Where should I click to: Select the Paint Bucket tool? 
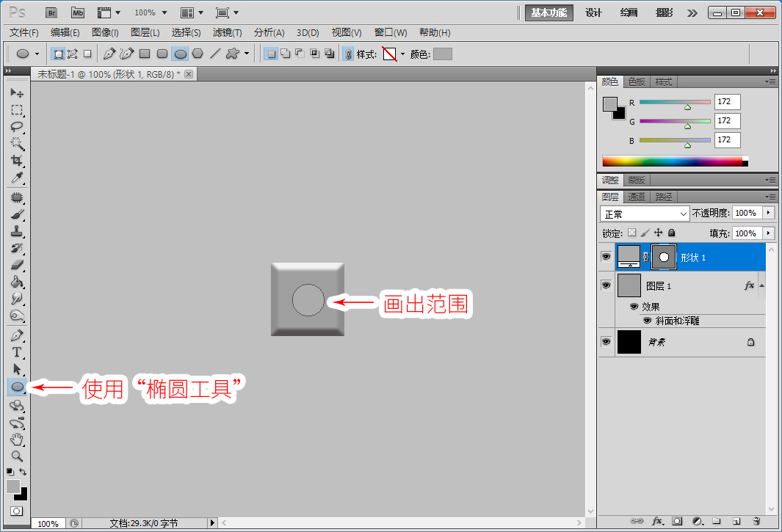[17, 282]
